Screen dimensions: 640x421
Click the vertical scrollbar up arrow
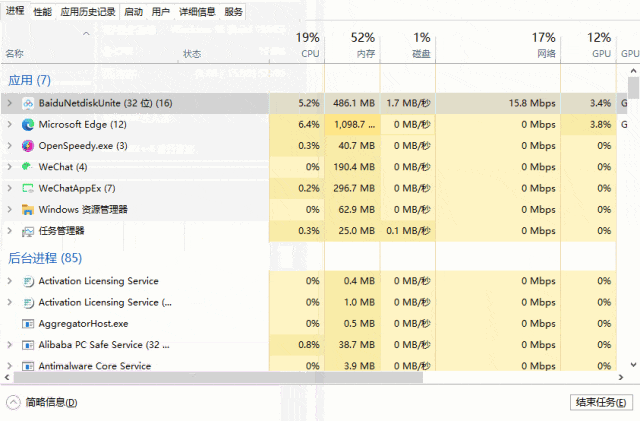633,71
